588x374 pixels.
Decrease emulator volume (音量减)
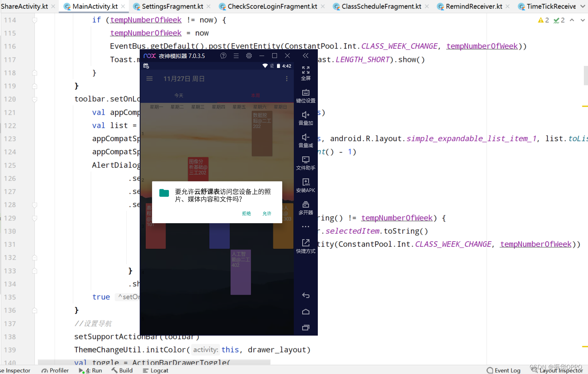(x=306, y=141)
